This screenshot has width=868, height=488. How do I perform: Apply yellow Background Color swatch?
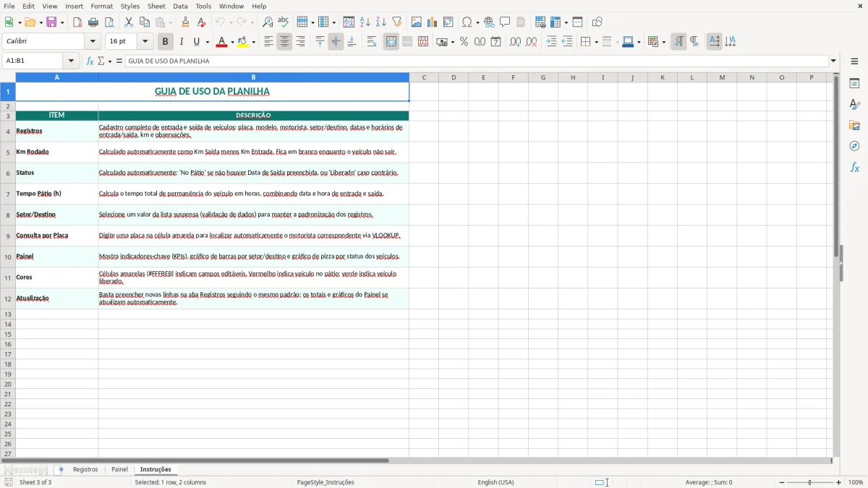click(x=243, y=42)
